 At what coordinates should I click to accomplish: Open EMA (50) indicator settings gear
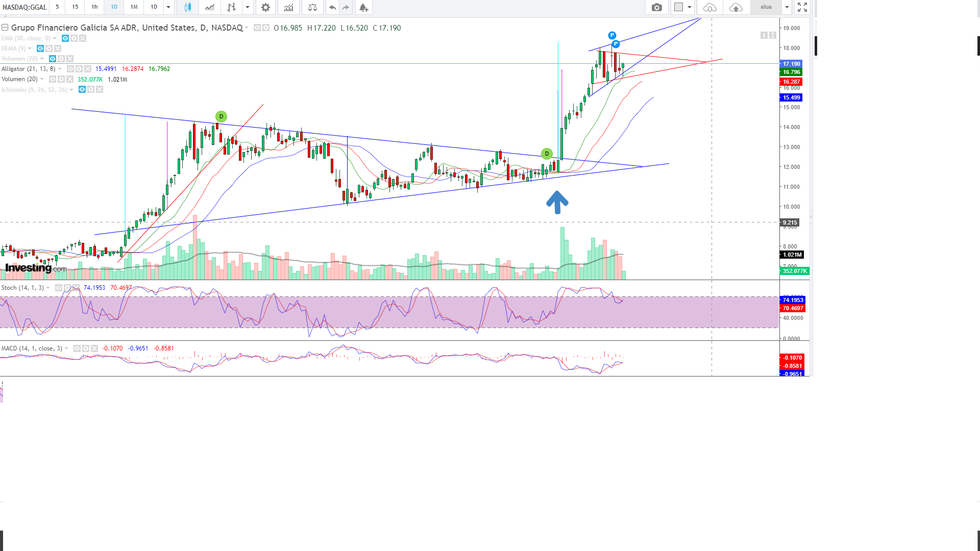pos(74,38)
